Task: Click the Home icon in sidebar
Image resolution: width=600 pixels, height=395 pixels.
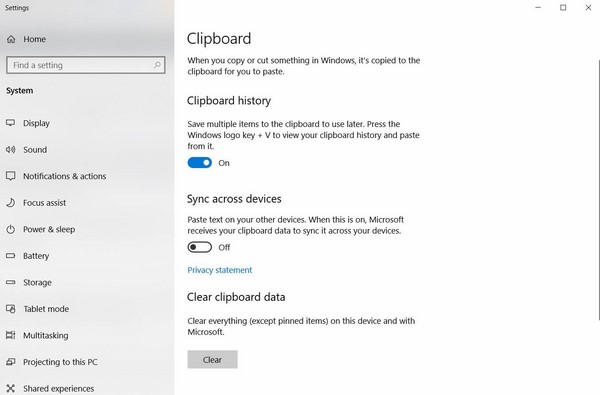Action: click(x=11, y=39)
